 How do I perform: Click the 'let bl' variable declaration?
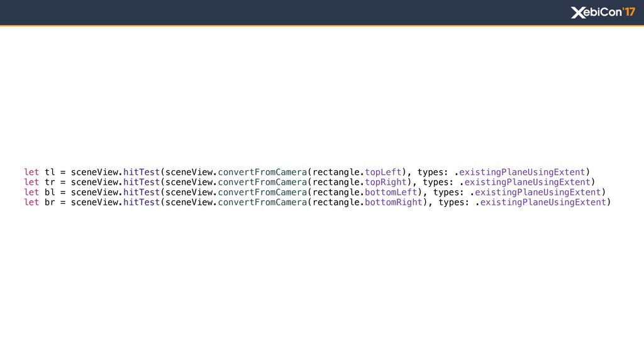click(40, 192)
